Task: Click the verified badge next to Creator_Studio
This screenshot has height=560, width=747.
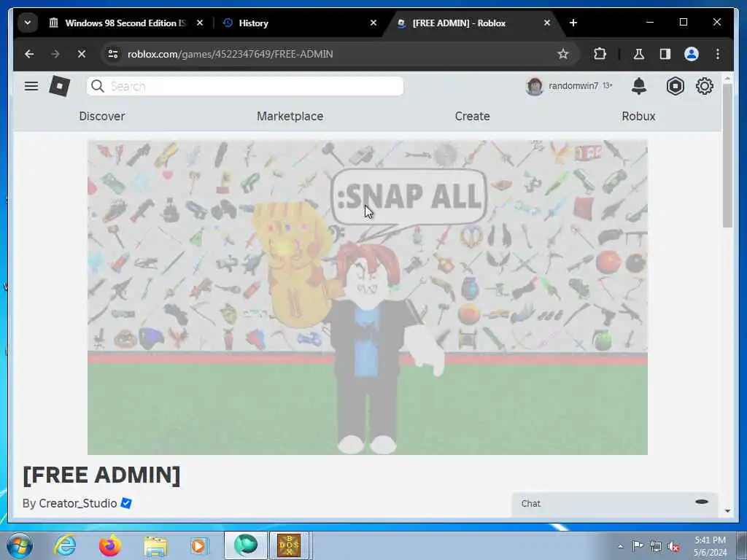Action: (125, 503)
